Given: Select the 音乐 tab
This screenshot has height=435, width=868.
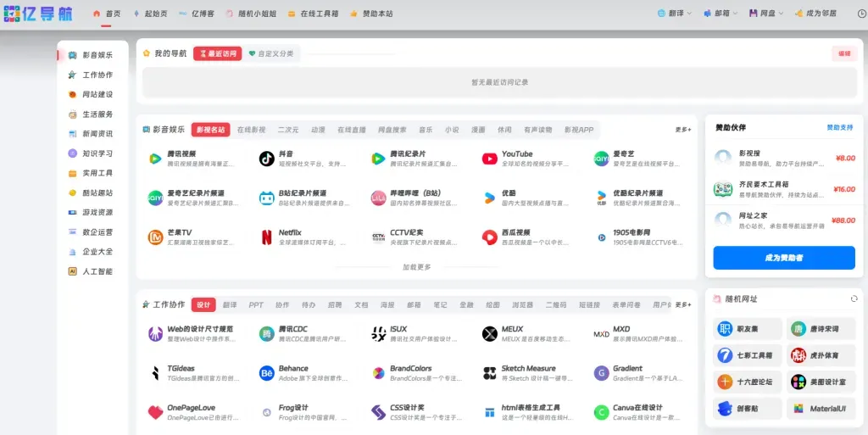Looking at the screenshot, I should (x=426, y=130).
